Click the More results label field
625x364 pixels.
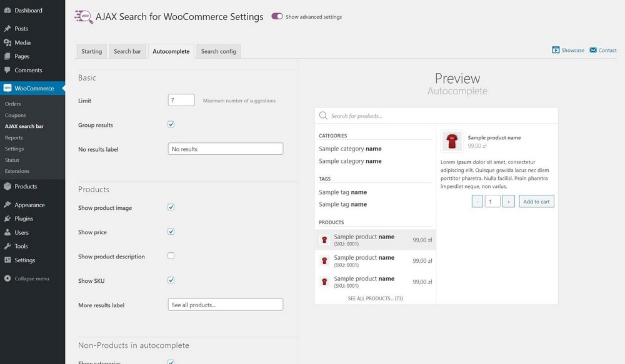click(x=226, y=305)
